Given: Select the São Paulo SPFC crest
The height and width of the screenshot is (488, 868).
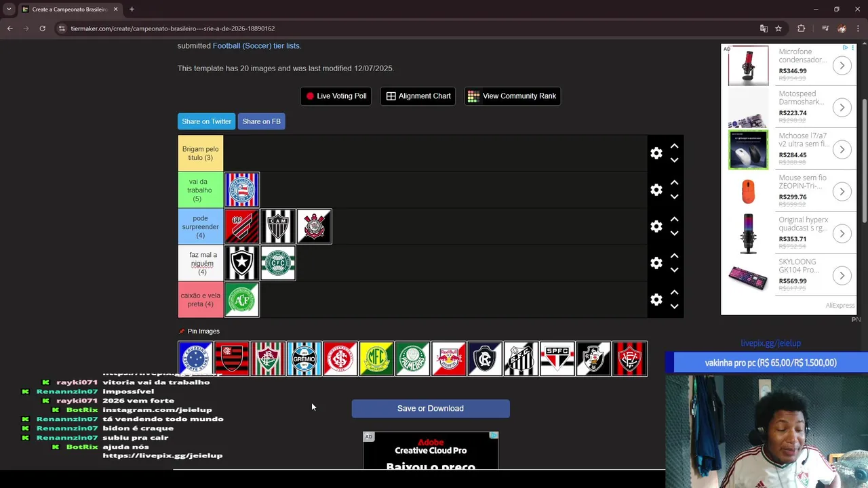Looking at the screenshot, I should [x=557, y=359].
